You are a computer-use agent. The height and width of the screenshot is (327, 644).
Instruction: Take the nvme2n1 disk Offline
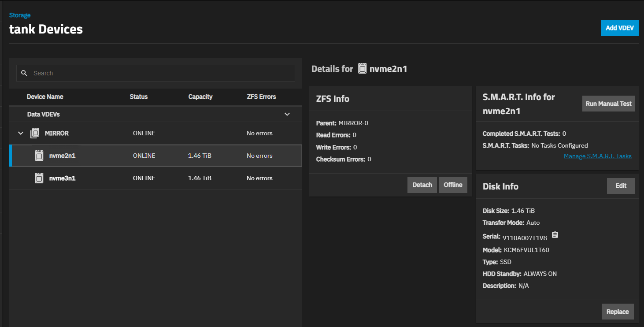pyautogui.click(x=453, y=185)
